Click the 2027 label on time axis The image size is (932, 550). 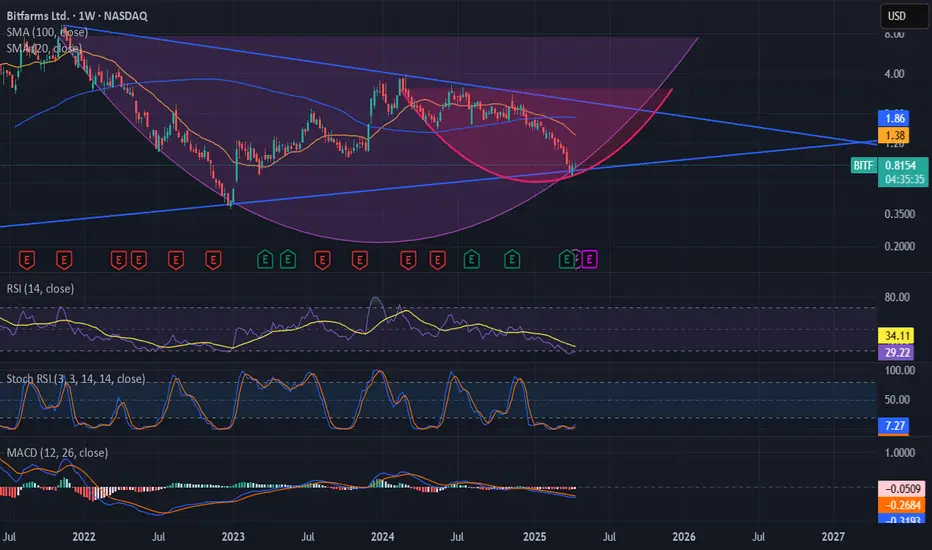pos(833,536)
